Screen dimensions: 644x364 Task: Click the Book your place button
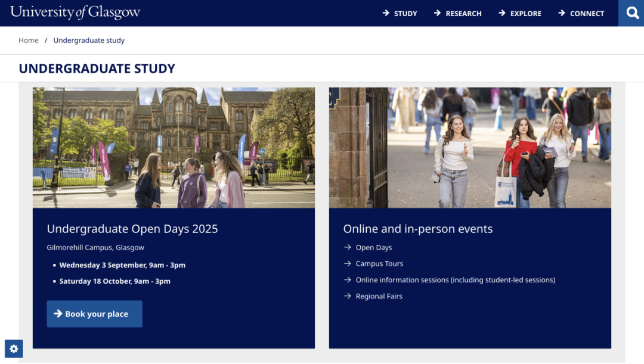click(94, 314)
